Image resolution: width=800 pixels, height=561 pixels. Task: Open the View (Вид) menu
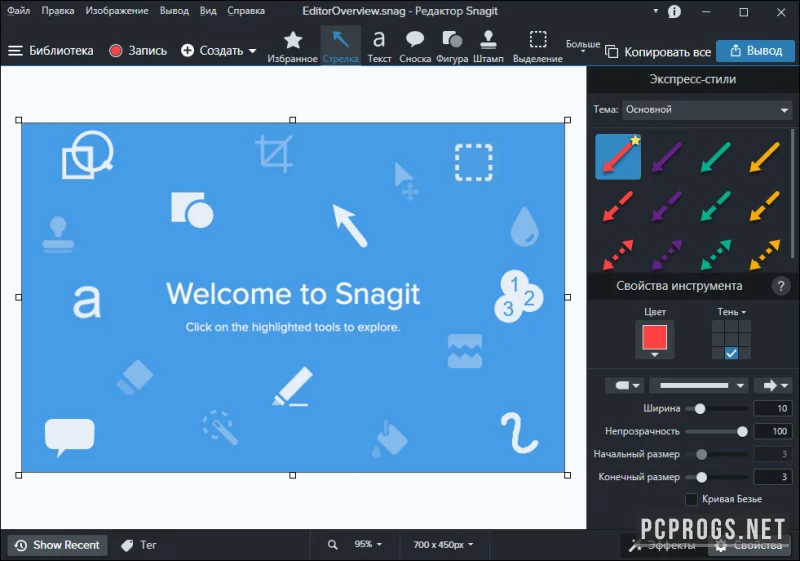pos(208,11)
